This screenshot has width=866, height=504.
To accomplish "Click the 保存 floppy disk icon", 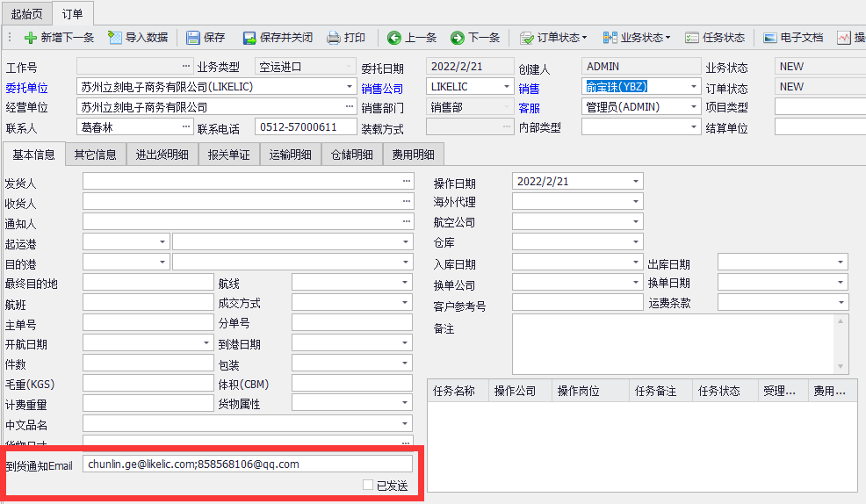I will (x=193, y=38).
